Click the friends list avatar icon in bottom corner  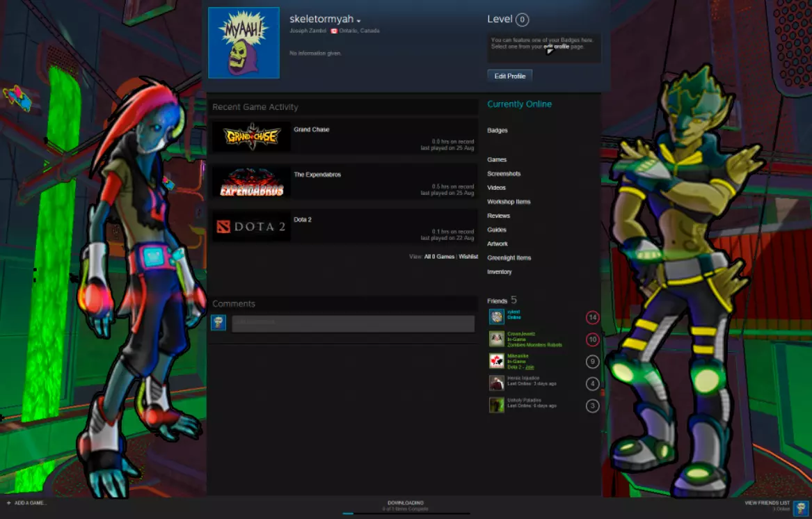click(801, 508)
